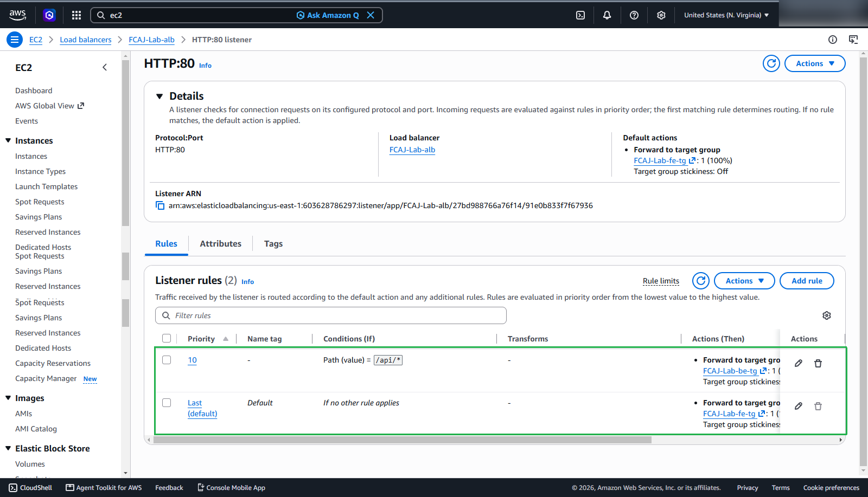Copy the listener ARN
This screenshot has width=868, height=497.
click(160, 205)
